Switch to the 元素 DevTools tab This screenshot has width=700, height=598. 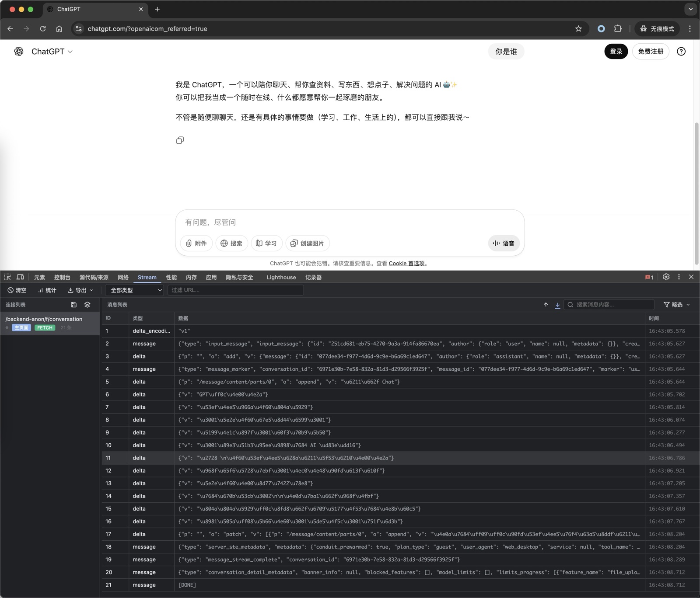[x=39, y=278]
